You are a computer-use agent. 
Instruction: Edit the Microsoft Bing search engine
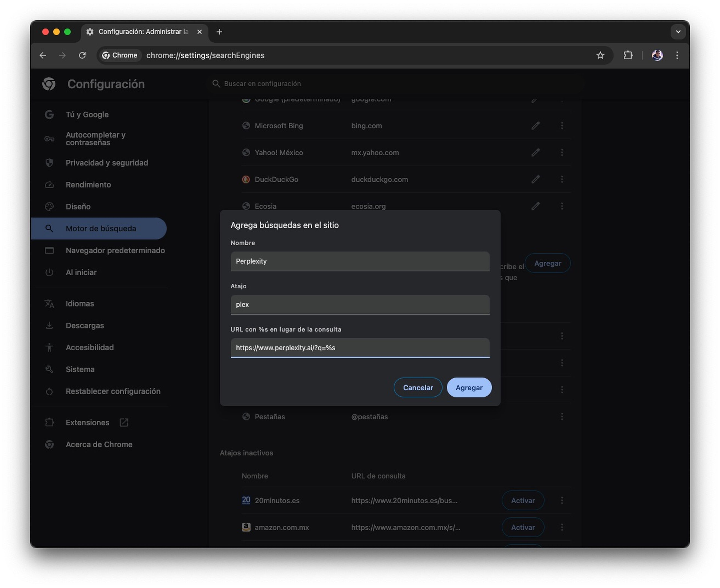pyautogui.click(x=535, y=126)
